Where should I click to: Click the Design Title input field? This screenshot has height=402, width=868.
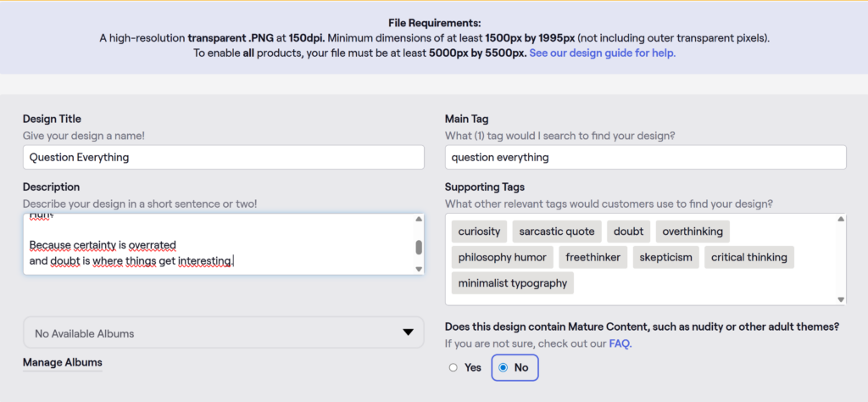(223, 157)
